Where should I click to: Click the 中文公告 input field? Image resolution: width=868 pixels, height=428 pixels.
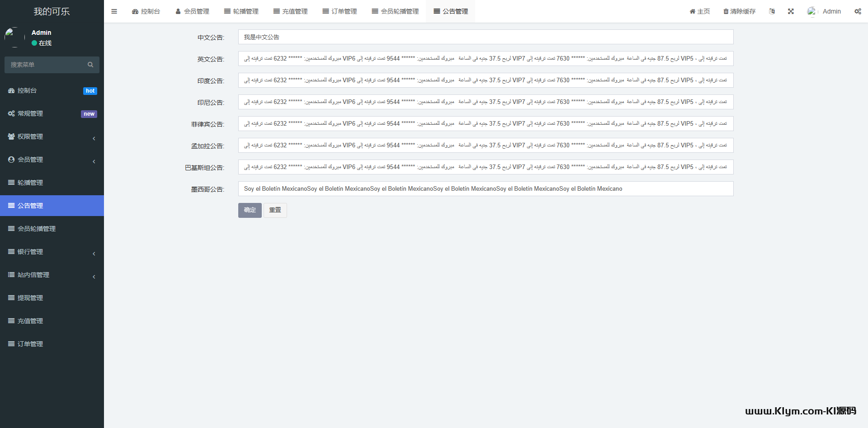point(486,37)
